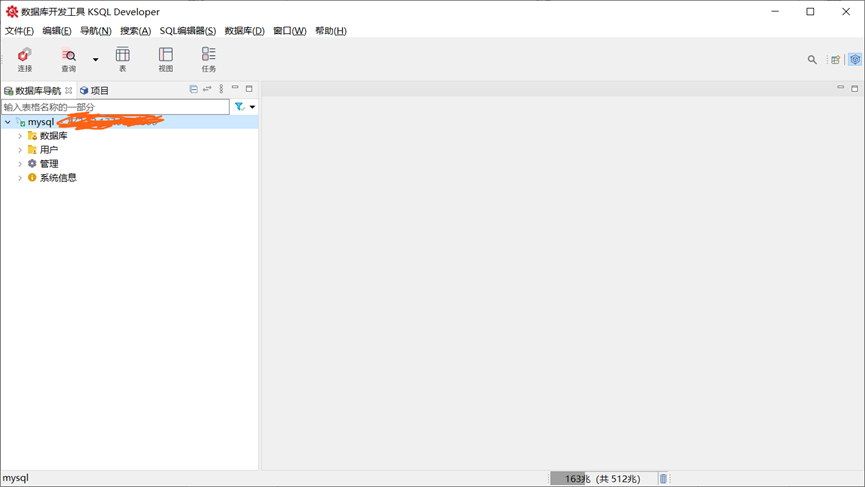Viewport: 865px width, 487px height.
Task: Collapse the mysql connection node
Action: pos(8,122)
